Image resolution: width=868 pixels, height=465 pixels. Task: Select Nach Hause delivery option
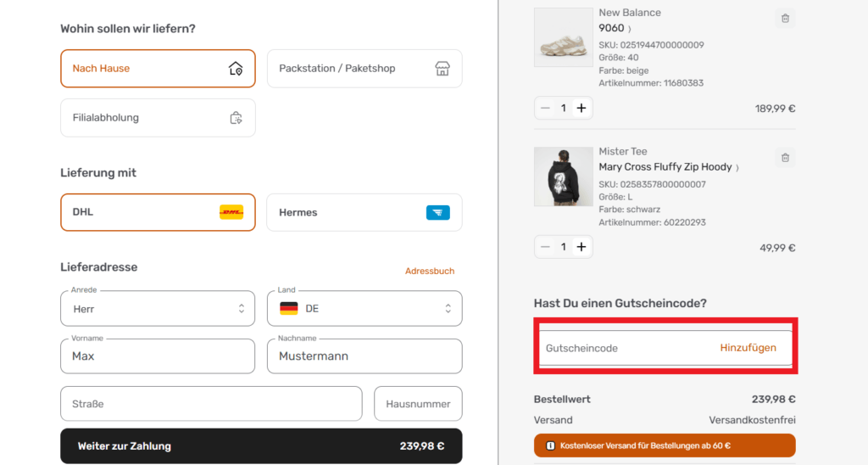coord(158,69)
